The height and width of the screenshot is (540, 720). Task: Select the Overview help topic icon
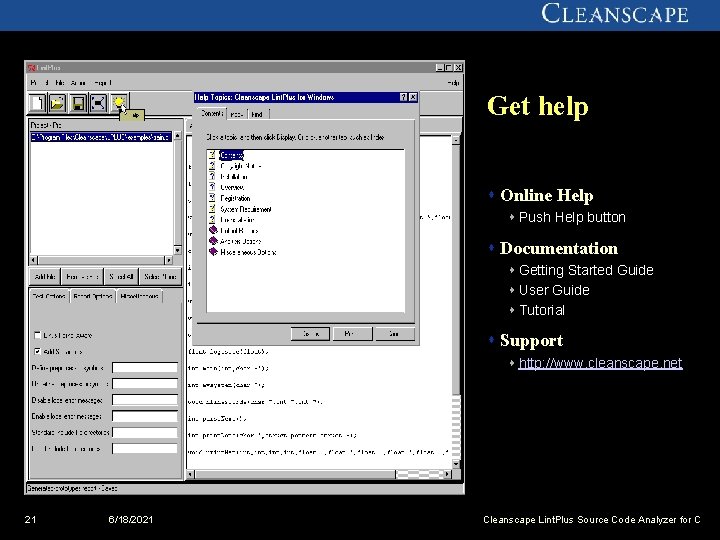[212, 187]
